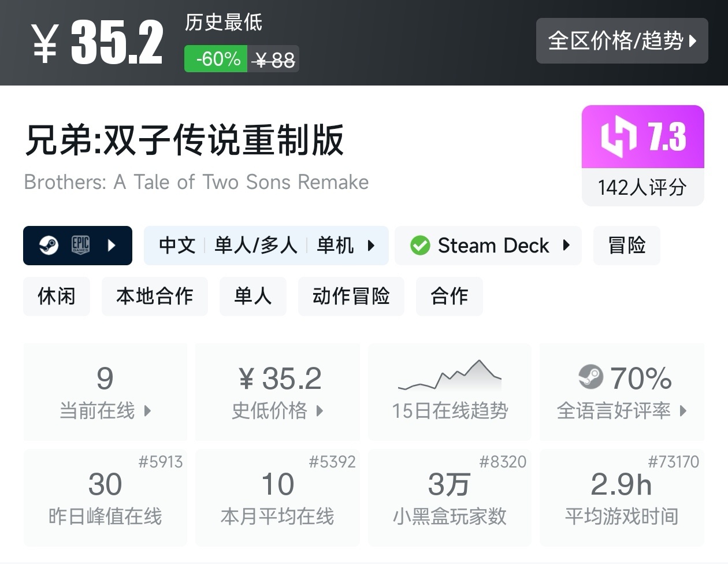Select the 休闲 tag

pos(57,296)
